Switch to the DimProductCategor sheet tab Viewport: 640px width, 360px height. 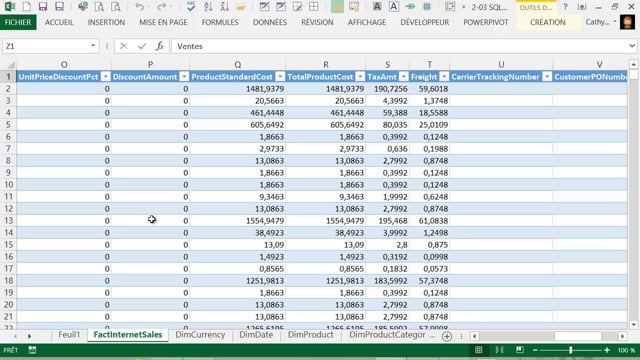point(387,335)
